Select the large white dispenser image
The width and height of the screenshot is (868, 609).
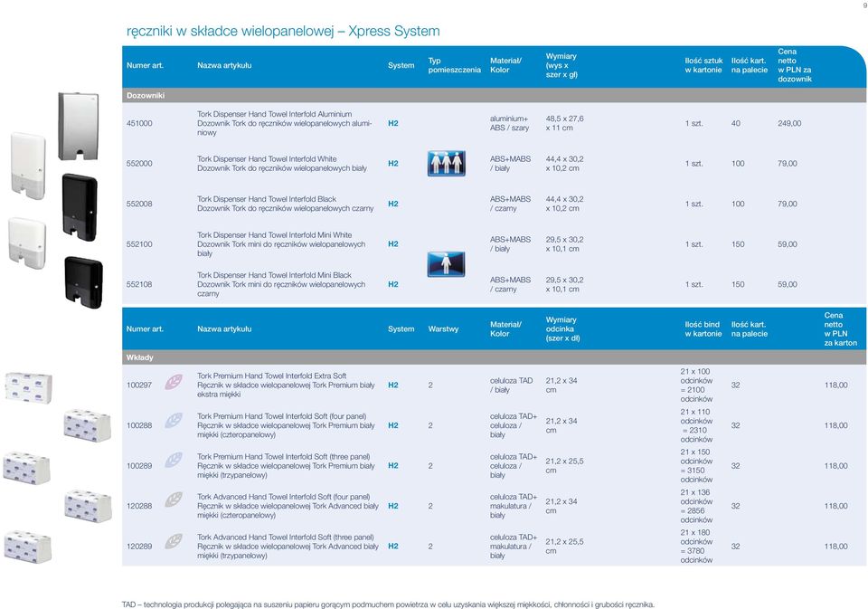(28, 166)
